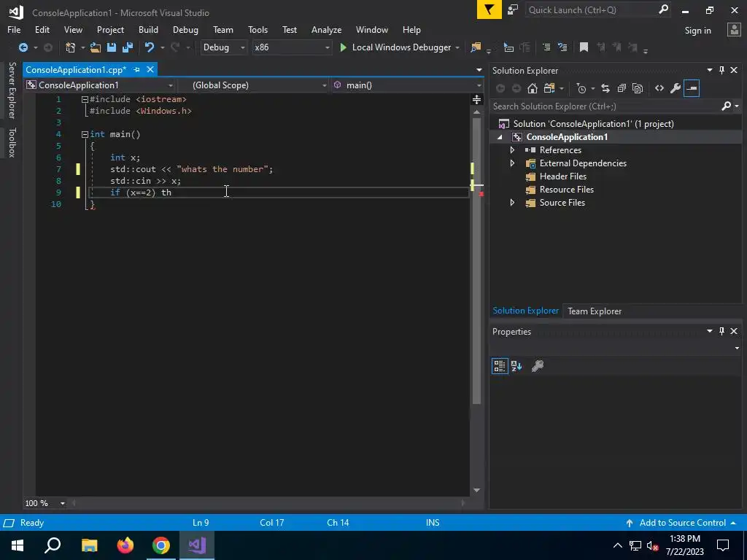Click the View Code icon in Solution Explorer

pyautogui.click(x=659, y=88)
